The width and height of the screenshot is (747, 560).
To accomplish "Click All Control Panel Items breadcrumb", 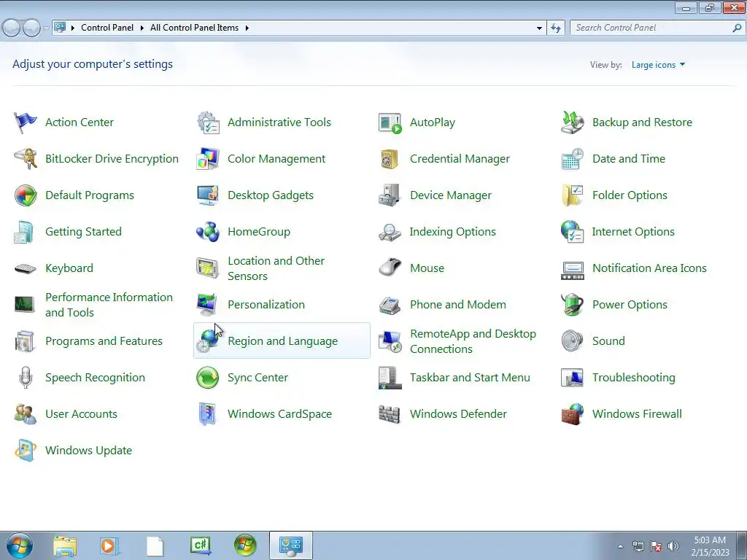I will (194, 28).
